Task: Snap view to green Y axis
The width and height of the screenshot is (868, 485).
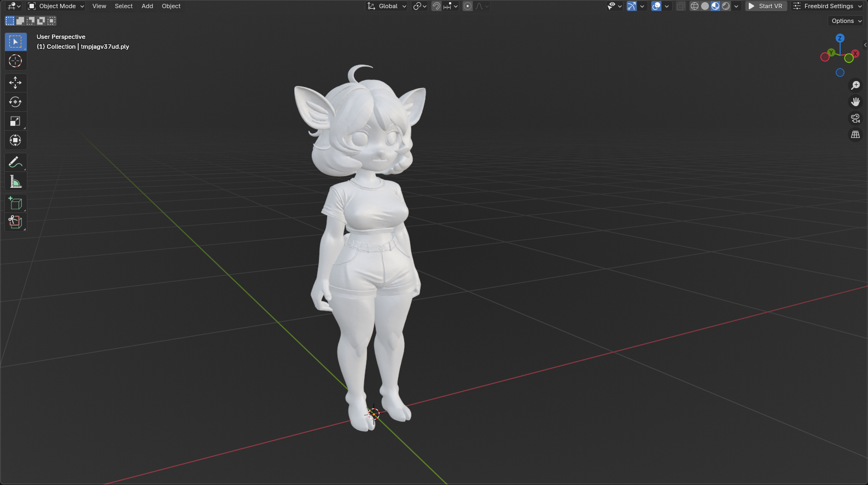Action: [x=831, y=53]
